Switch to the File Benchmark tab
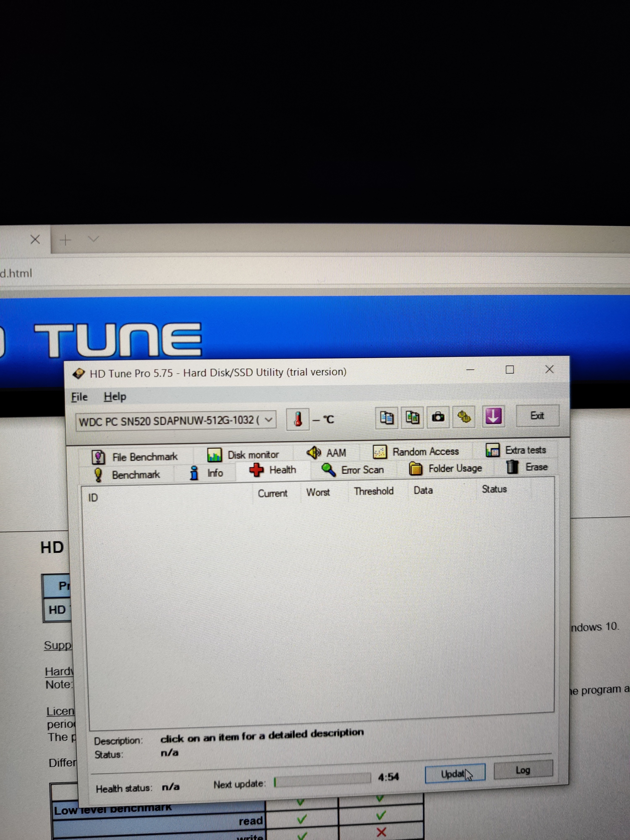The image size is (630, 840). point(135,457)
